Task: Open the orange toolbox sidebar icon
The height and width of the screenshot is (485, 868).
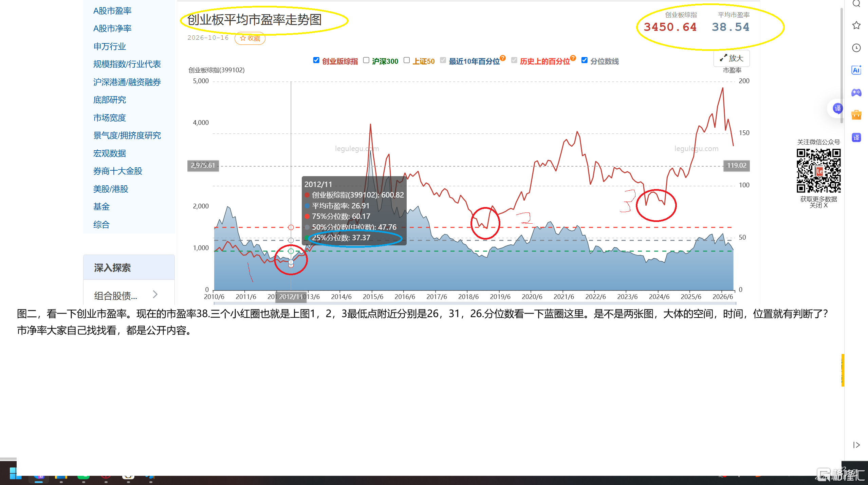Action: 856,115
